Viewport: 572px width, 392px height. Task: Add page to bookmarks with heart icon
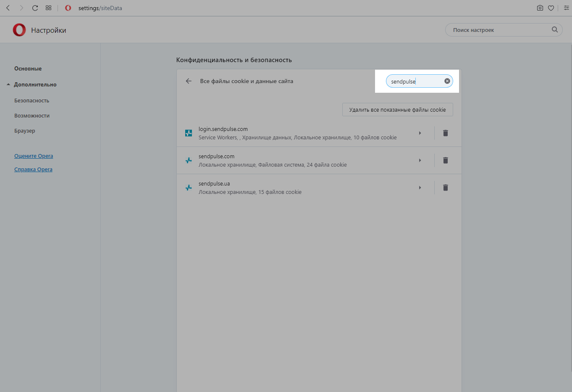[551, 8]
